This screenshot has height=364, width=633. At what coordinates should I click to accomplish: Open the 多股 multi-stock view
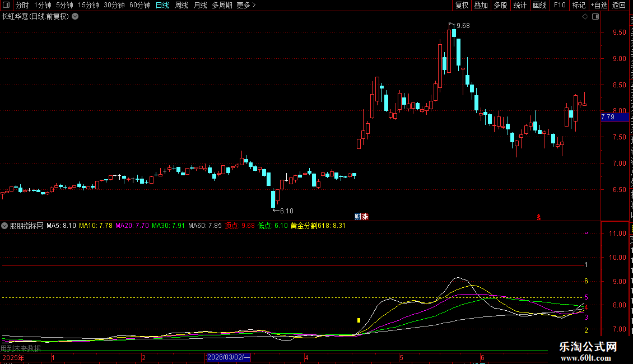(500, 5)
